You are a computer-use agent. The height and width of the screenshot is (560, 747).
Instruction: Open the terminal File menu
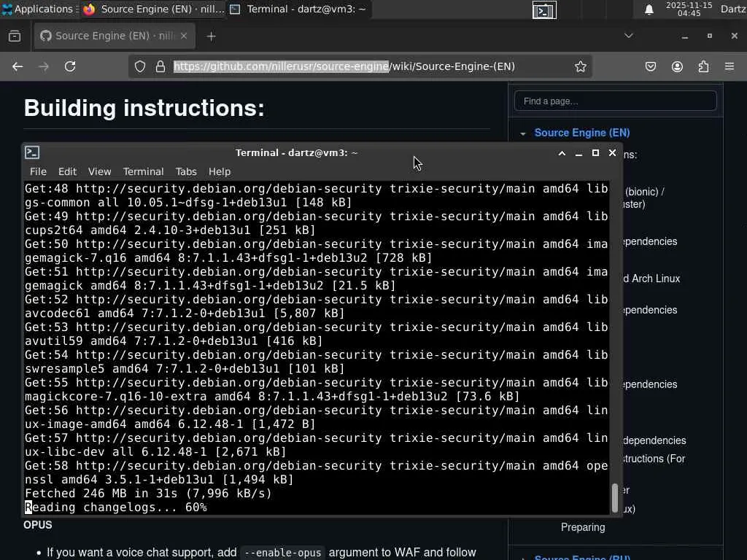(x=38, y=171)
